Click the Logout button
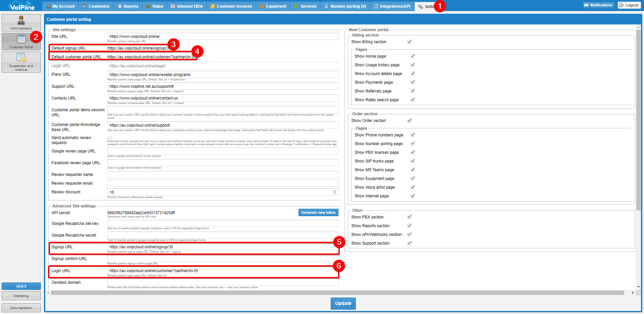The image size is (644, 314). pos(629,5)
